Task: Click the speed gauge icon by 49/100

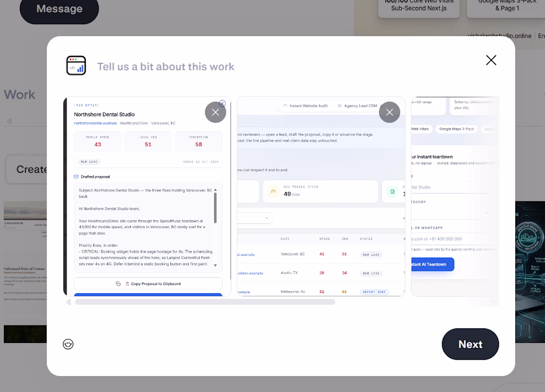Action: pyautogui.click(x=273, y=192)
